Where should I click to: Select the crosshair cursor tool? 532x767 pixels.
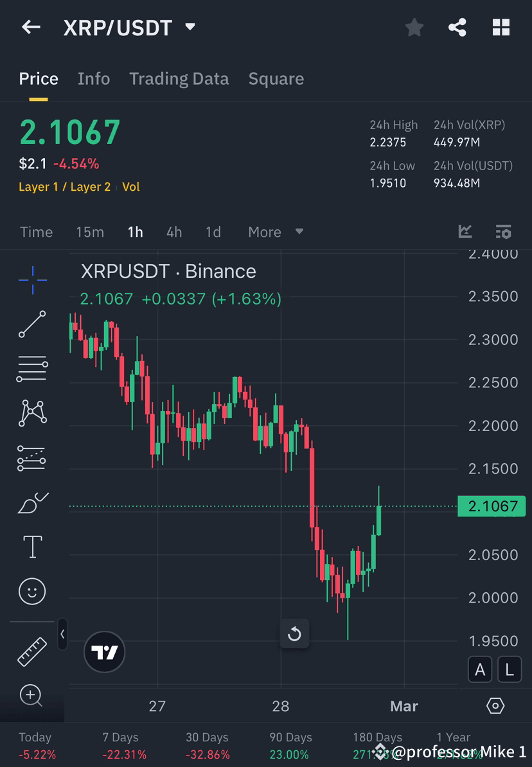click(x=32, y=279)
